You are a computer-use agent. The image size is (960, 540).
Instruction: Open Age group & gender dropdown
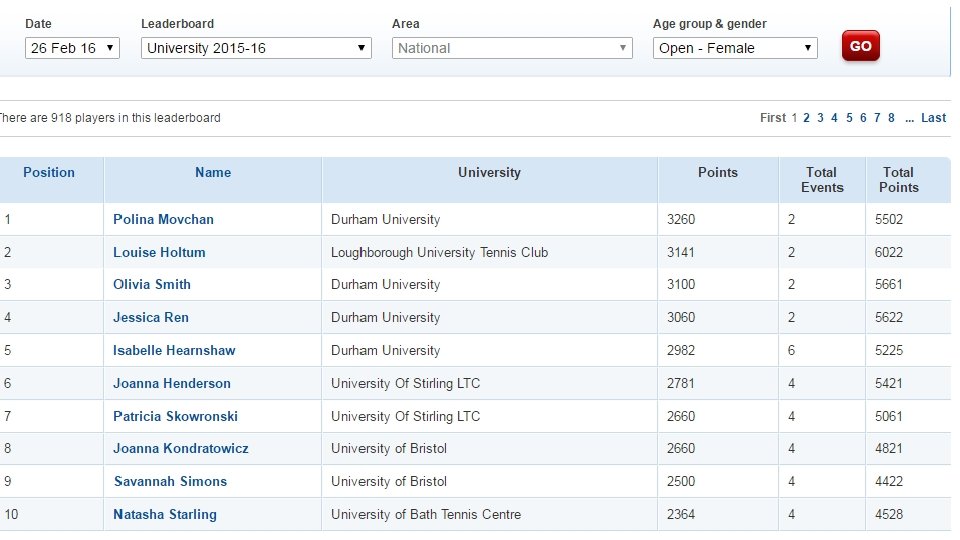tap(735, 48)
